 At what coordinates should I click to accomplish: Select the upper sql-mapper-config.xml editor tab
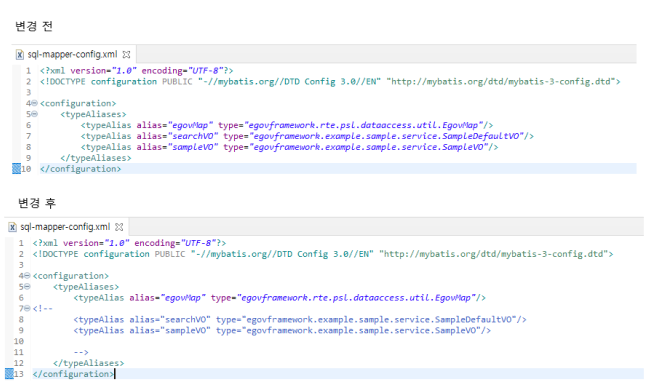click(73, 54)
